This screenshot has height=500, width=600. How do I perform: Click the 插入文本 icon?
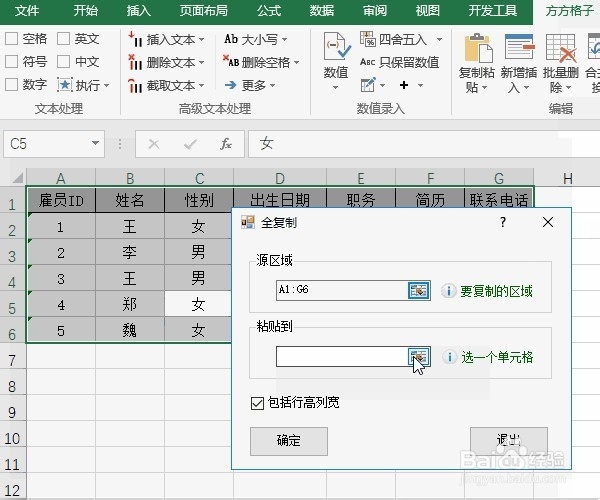(135, 39)
